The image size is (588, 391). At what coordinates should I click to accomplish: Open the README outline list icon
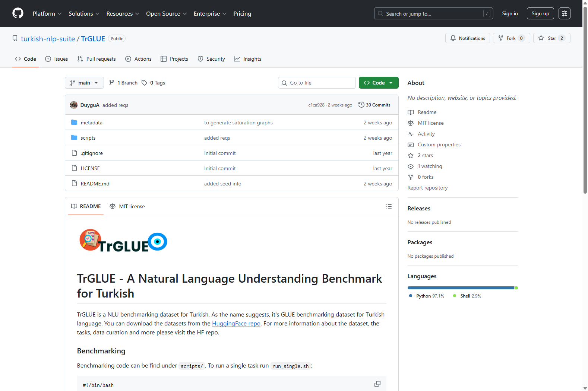389,206
